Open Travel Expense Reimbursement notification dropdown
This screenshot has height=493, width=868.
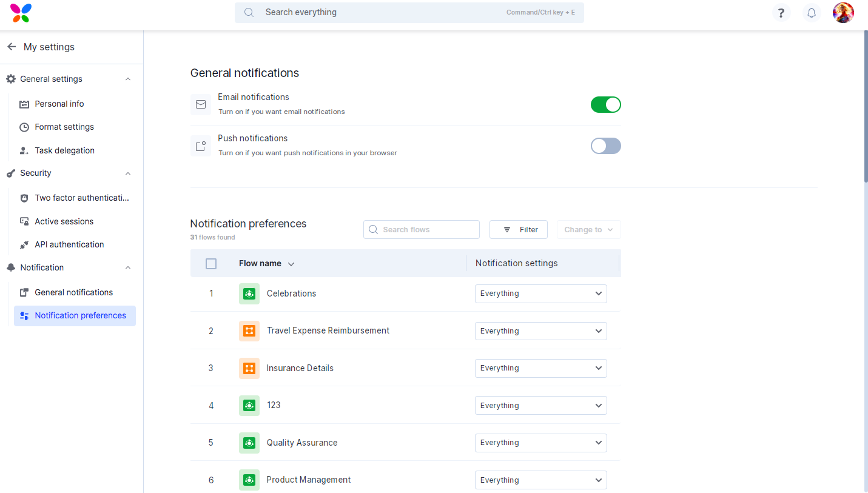tap(541, 331)
